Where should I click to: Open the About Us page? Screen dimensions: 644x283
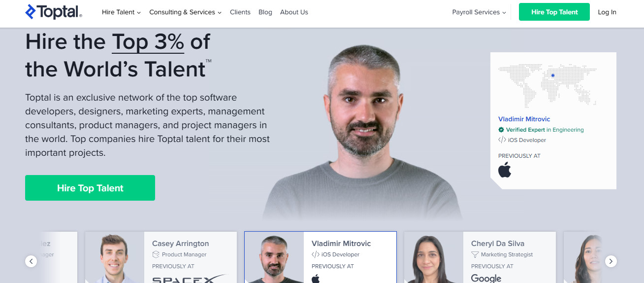pyautogui.click(x=294, y=12)
